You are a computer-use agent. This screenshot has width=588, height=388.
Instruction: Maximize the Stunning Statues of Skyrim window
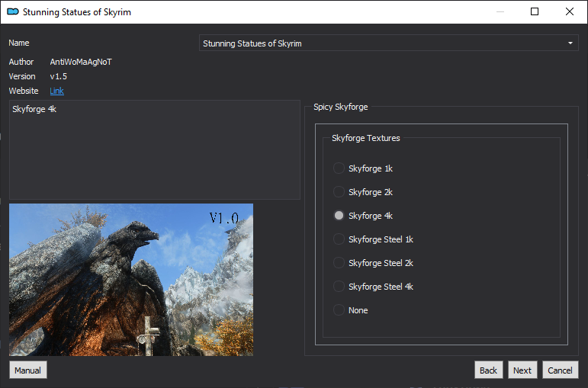click(x=535, y=11)
